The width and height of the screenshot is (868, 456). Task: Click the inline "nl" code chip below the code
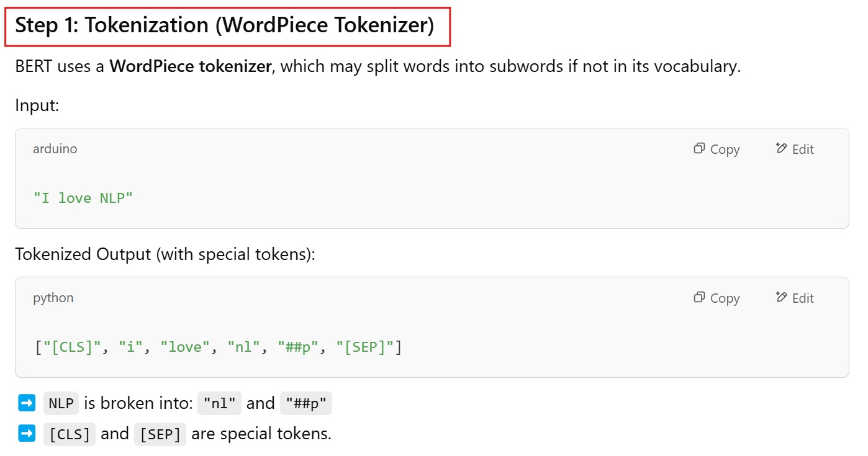219,404
